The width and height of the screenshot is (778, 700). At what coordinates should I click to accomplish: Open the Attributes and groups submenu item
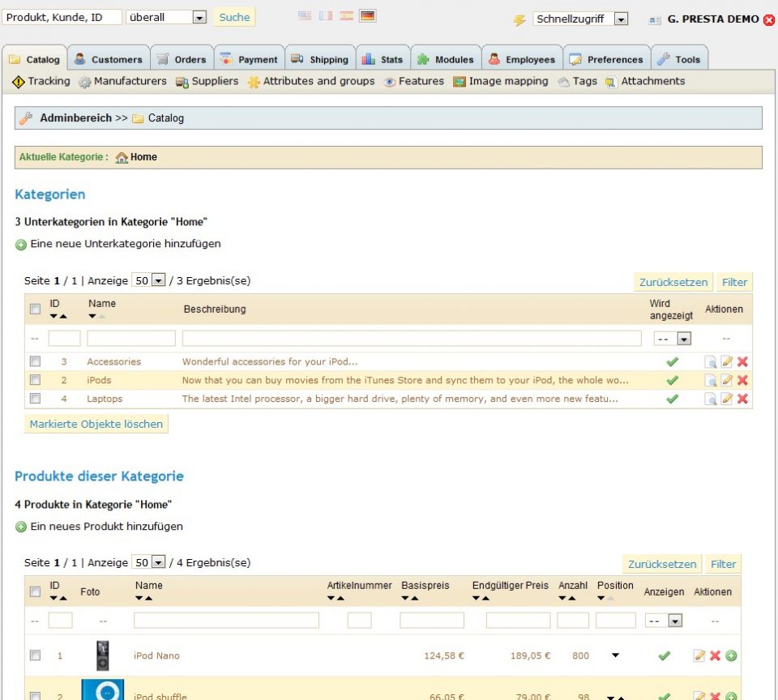(311, 81)
